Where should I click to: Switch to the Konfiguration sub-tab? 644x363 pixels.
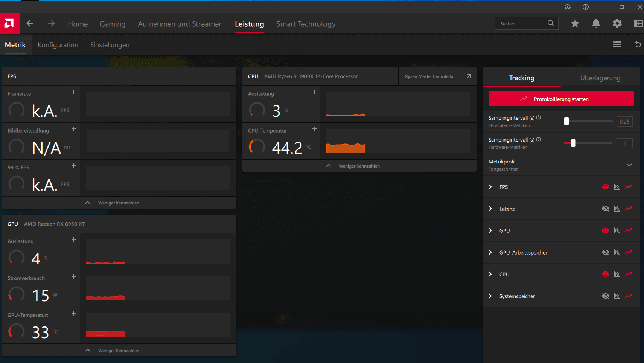[x=58, y=45]
